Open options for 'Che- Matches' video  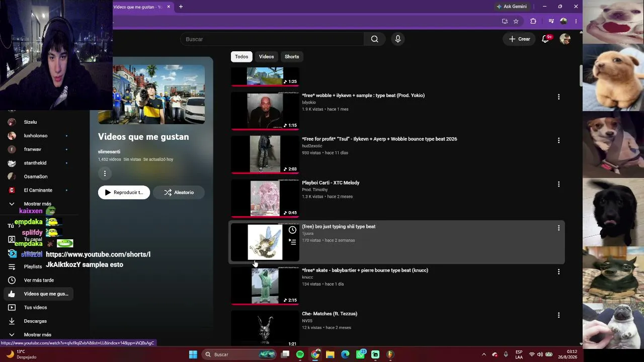coord(558,315)
